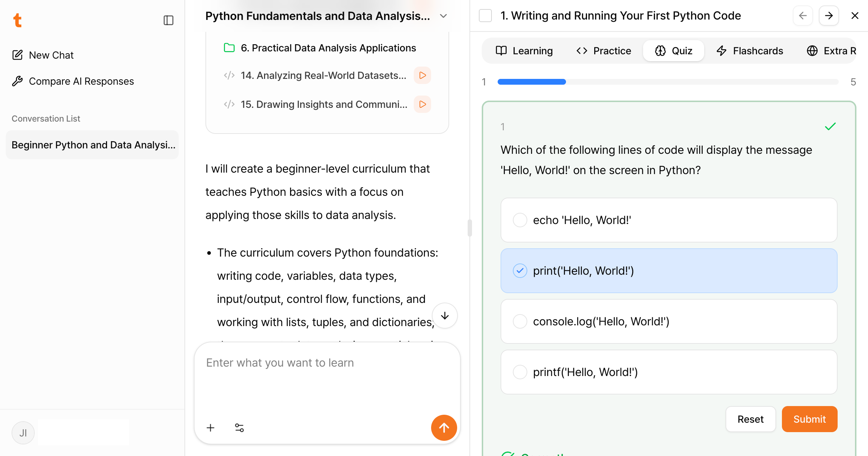This screenshot has height=456, width=868.
Task: Attach a file with the plus icon
Action: pos(210,427)
